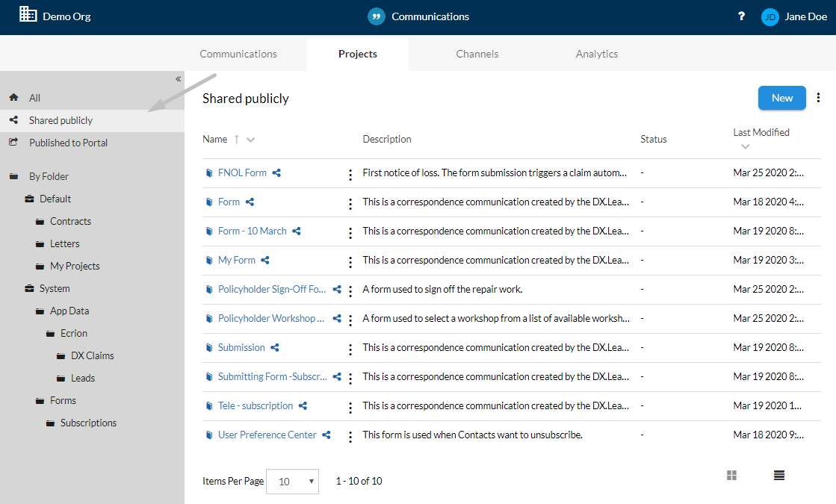Click share icon next to My Form
836x504 pixels.
click(x=265, y=260)
